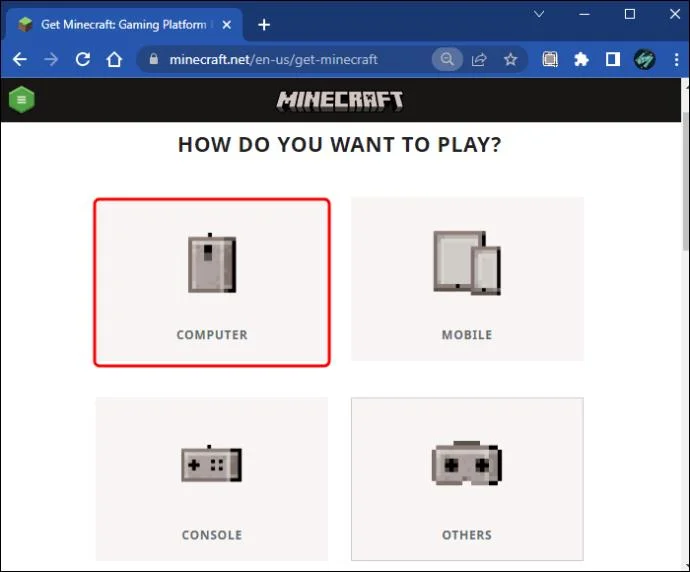Bookmark this page with the star
The height and width of the screenshot is (572, 690).
510,59
